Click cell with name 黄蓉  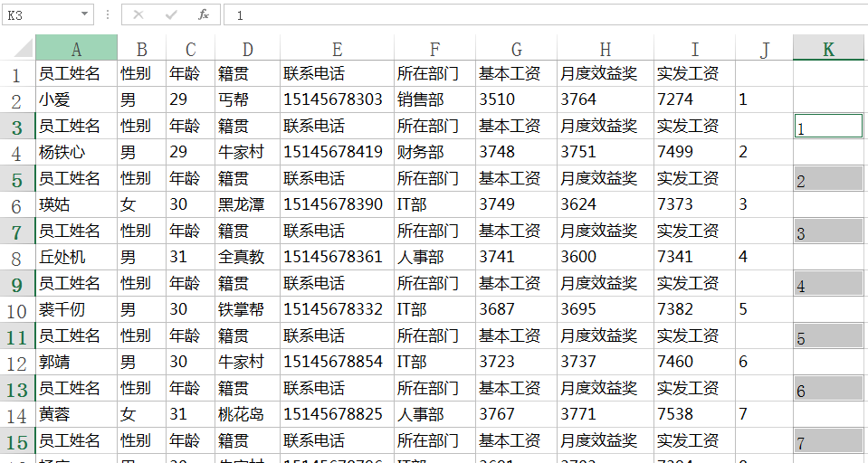pos(76,414)
